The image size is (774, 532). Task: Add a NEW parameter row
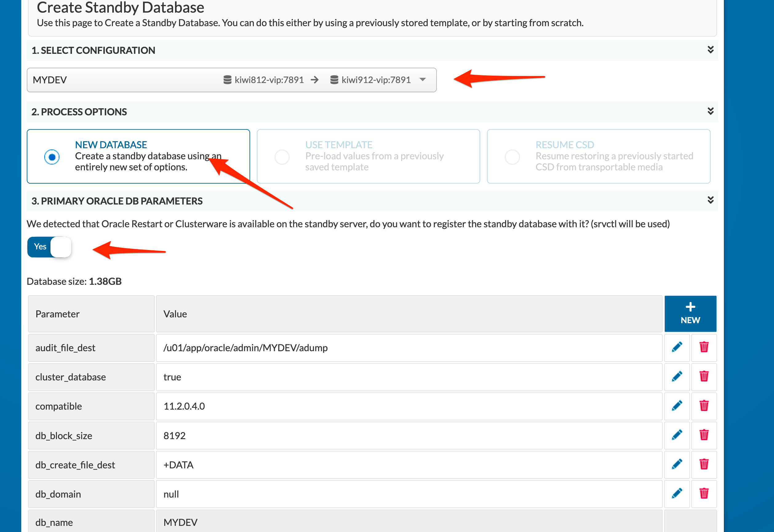690,313
